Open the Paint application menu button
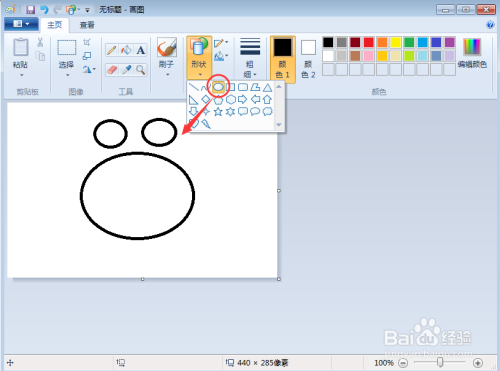 tap(21, 24)
